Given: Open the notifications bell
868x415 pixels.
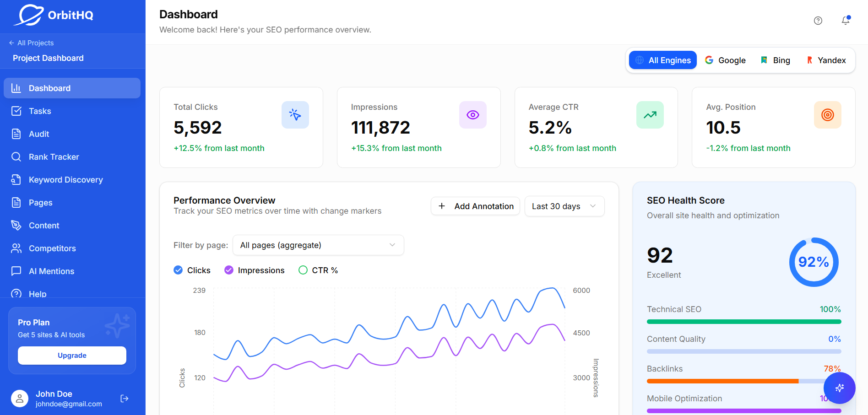Looking at the screenshot, I should 845,20.
